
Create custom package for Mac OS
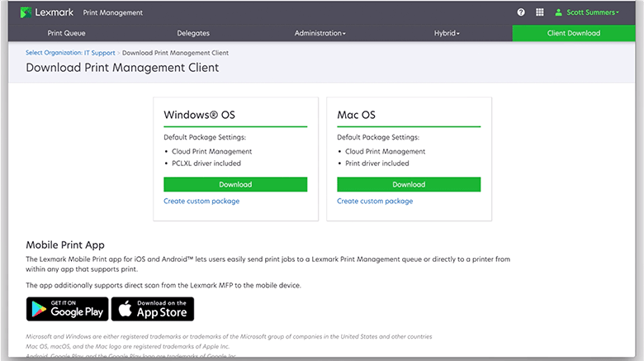click(x=375, y=202)
